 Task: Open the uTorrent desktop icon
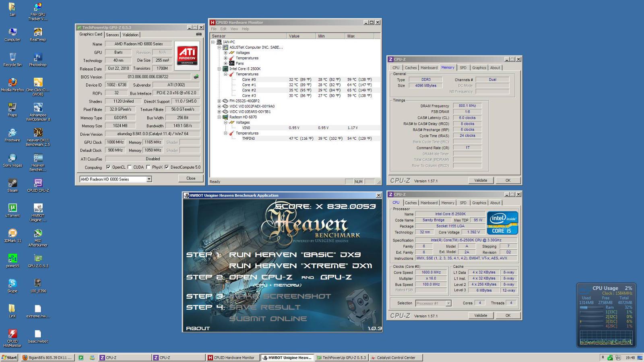[12, 210]
